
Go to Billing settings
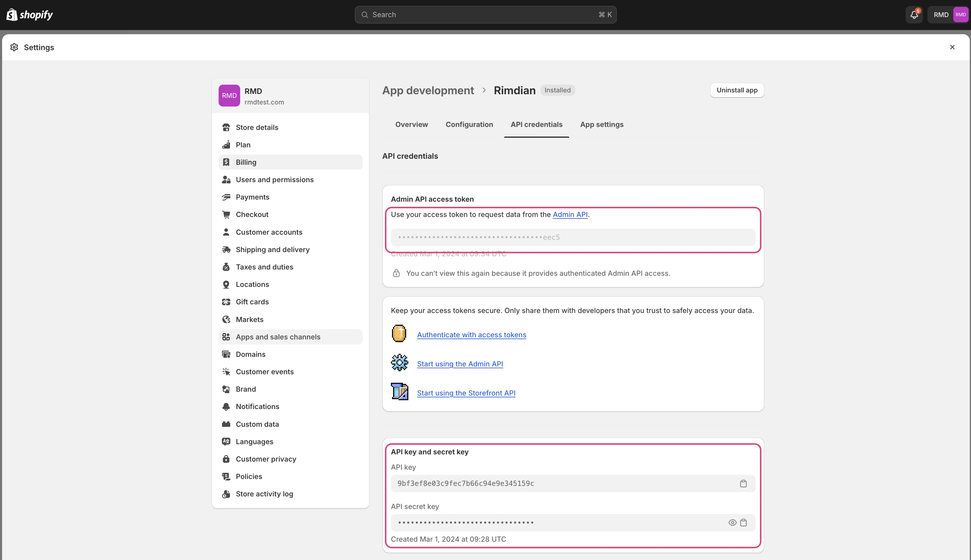coord(290,162)
